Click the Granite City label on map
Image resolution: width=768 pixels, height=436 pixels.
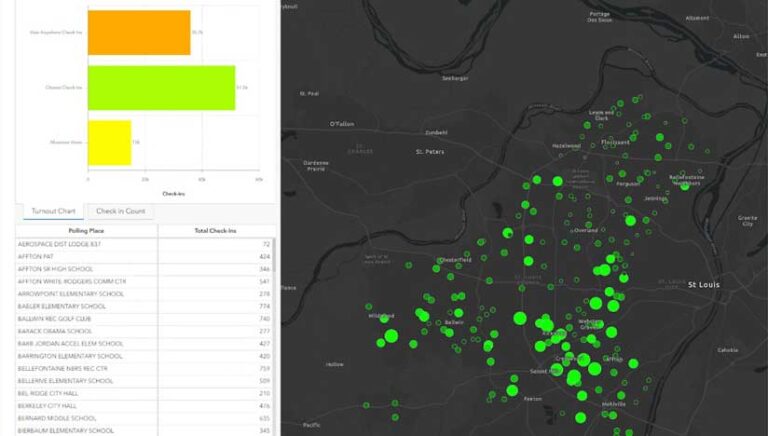(747, 220)
